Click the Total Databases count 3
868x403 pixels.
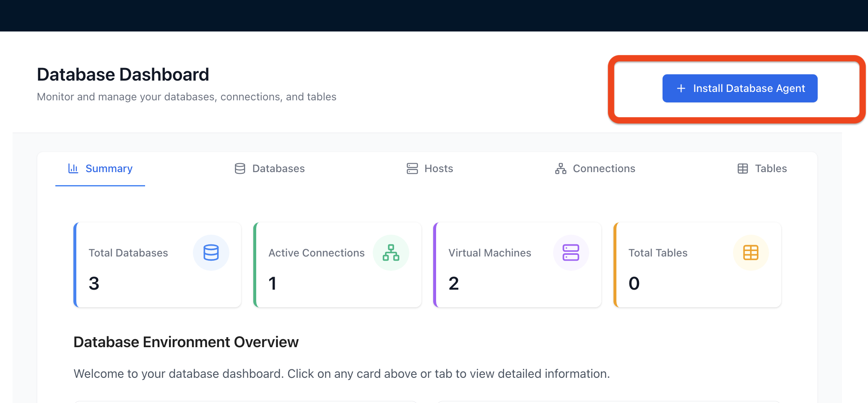coord(94,283)
